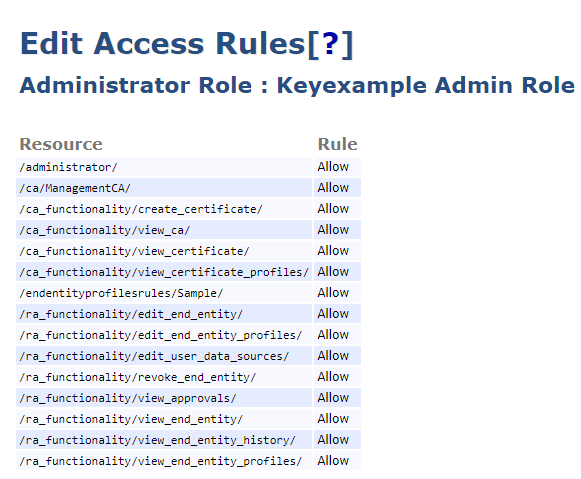Open the [?] help link in heading
The width and height of the screenshot is (581, 479).
point(330,44)
